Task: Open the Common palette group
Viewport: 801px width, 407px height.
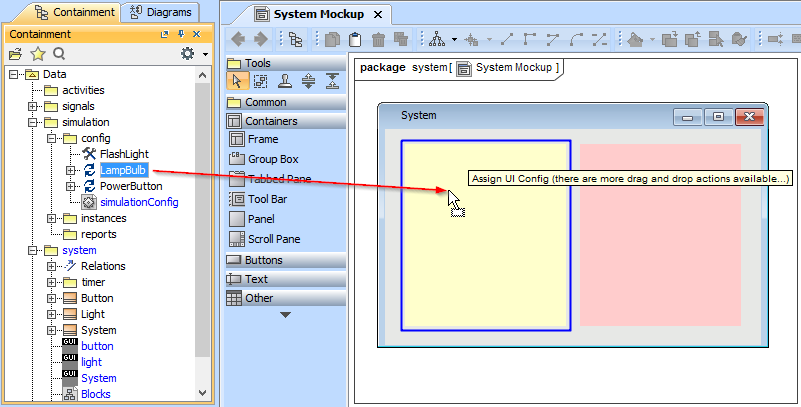Action: tap(286, 102)
